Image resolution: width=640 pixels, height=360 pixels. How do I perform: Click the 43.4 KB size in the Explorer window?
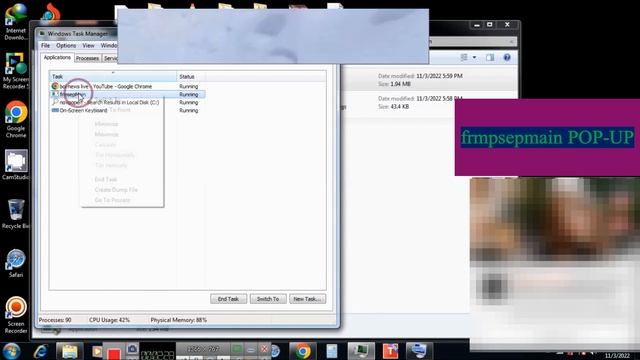click(x=399, y=107)
